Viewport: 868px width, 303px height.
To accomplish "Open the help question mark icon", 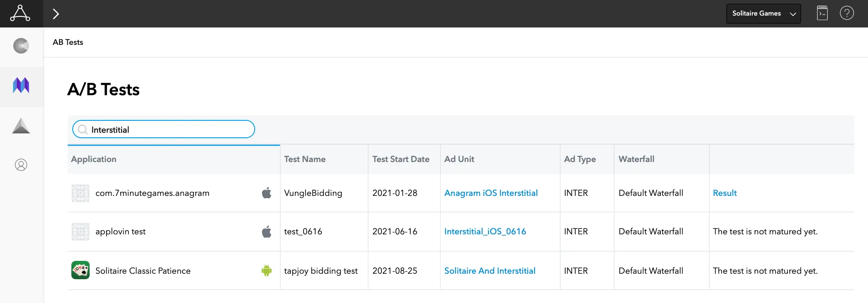I will [847, 13].
